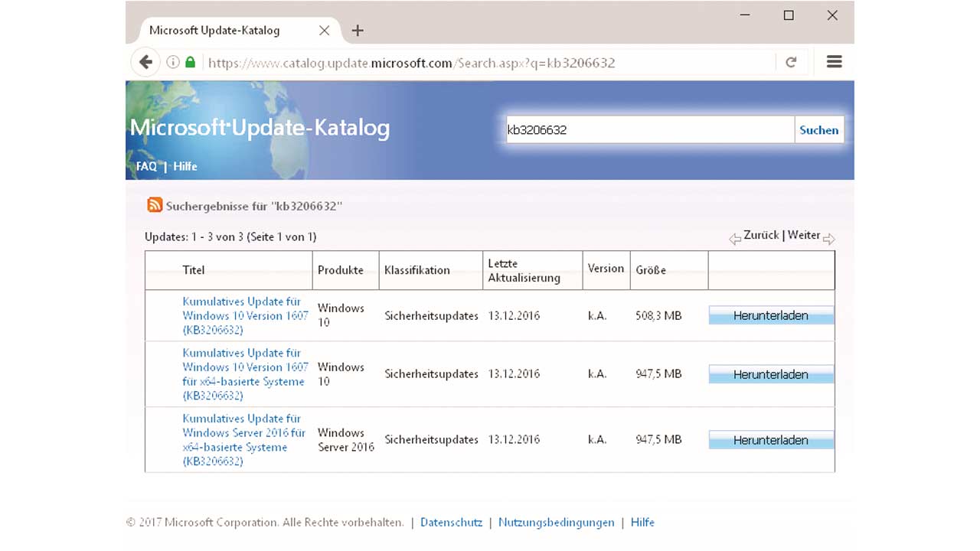980x551 pixels.
Task: Open Windows Server 2016 x64 update link
Action: coord(244,440)
